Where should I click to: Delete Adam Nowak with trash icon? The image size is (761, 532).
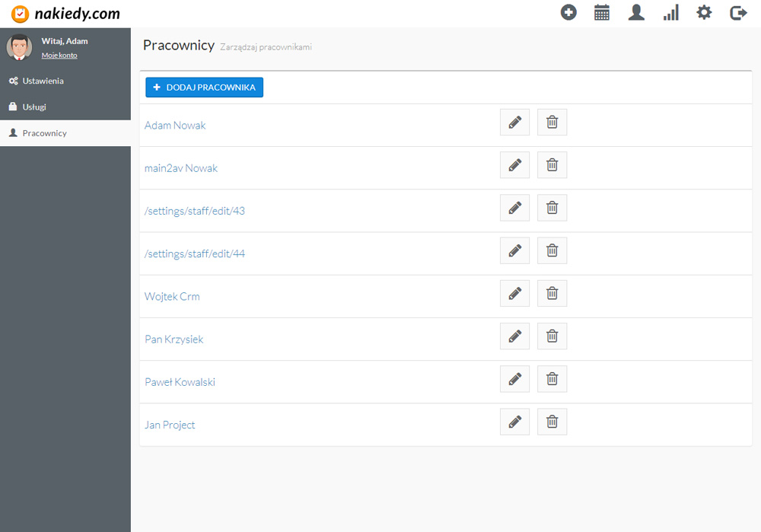pos(552,123)
